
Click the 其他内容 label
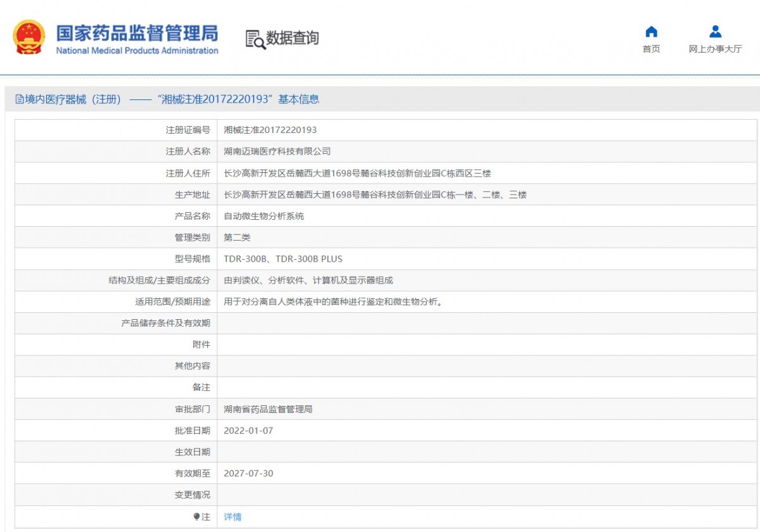pos(193,366)
